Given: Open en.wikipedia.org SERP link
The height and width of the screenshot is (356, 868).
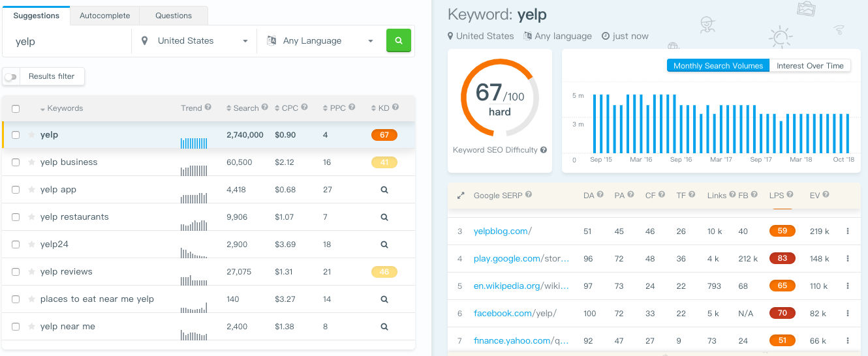Looking at the screenshot, I should point(521,286).
